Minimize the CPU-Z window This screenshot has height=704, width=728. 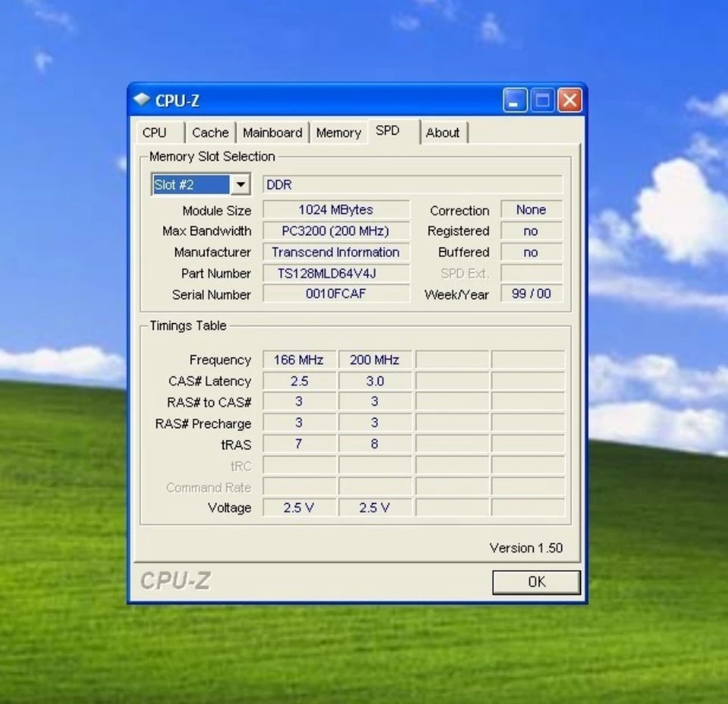(x=515, y=100)
